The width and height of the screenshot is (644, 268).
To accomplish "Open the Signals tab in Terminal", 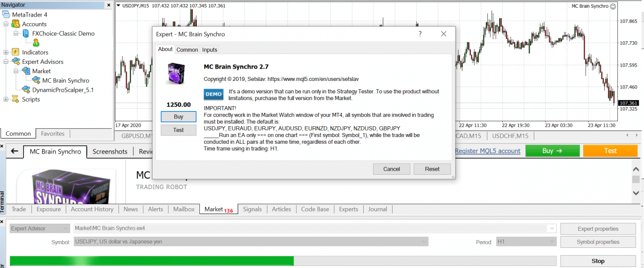I will [252, 209].
